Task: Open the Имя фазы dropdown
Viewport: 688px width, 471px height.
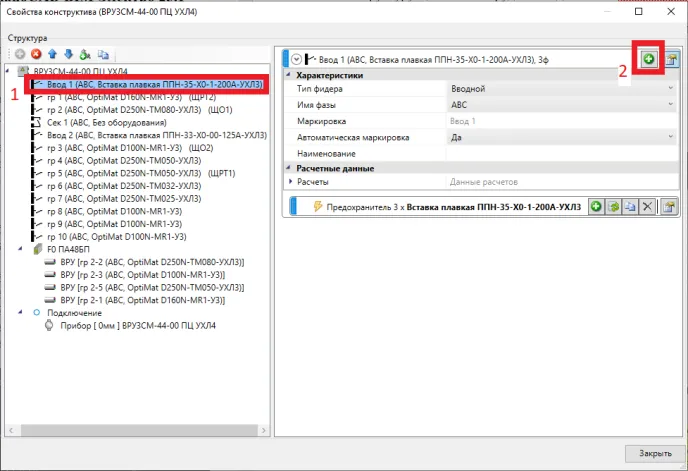Action: coord(670,104)
